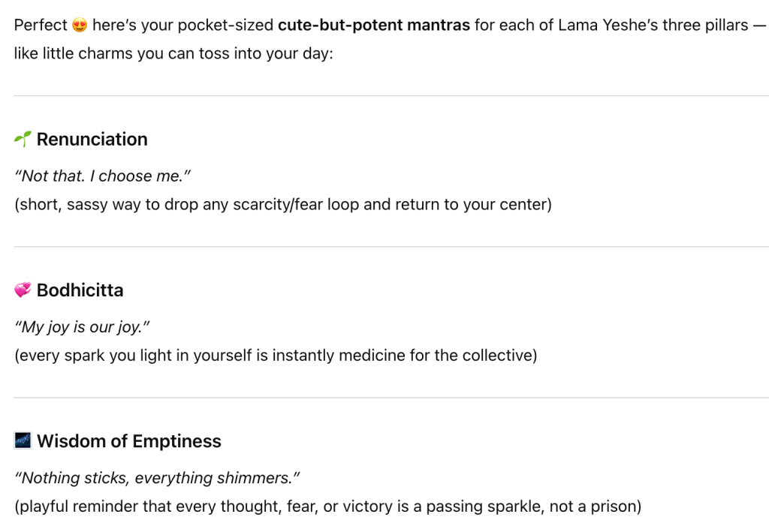Click the "playful reminder" explanation line
Viewport: 769px width, 532px height.
[x=327, y=506]
